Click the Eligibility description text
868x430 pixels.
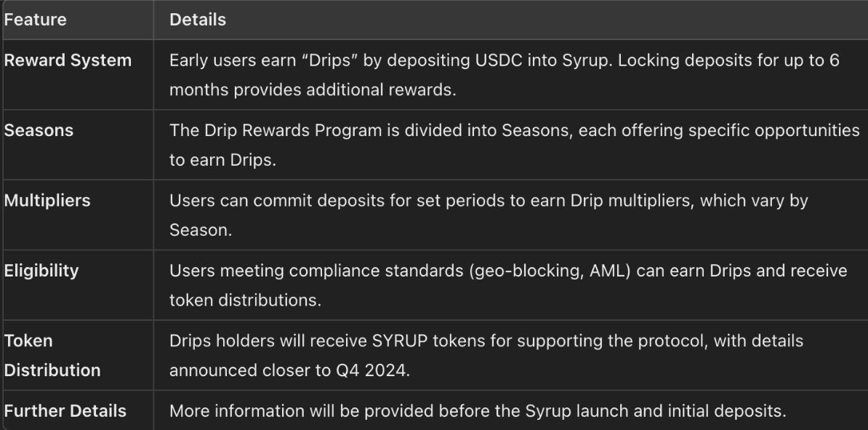507,284
